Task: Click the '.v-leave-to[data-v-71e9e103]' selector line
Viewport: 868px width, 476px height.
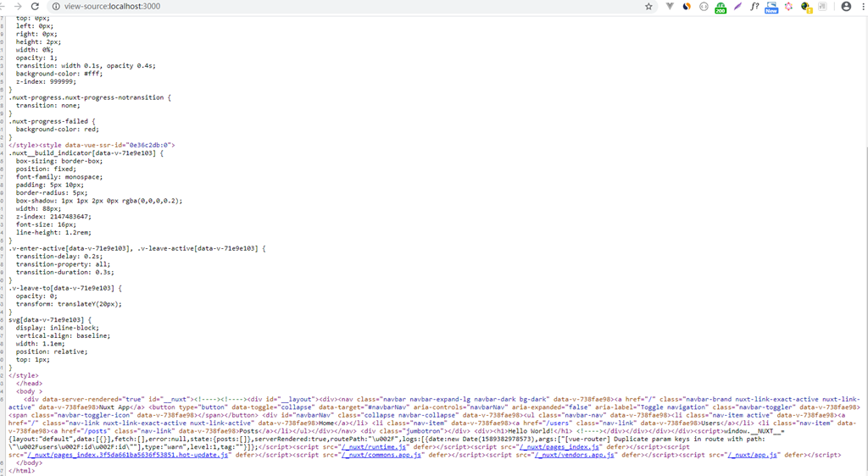Action: [64, 288]
